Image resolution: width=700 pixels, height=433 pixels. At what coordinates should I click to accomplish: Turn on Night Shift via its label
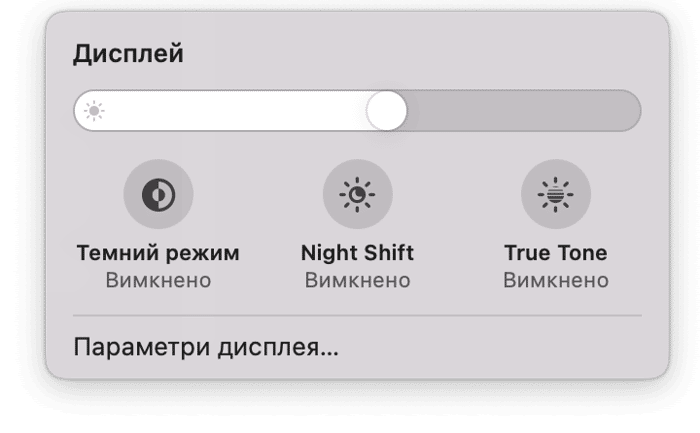357,253
